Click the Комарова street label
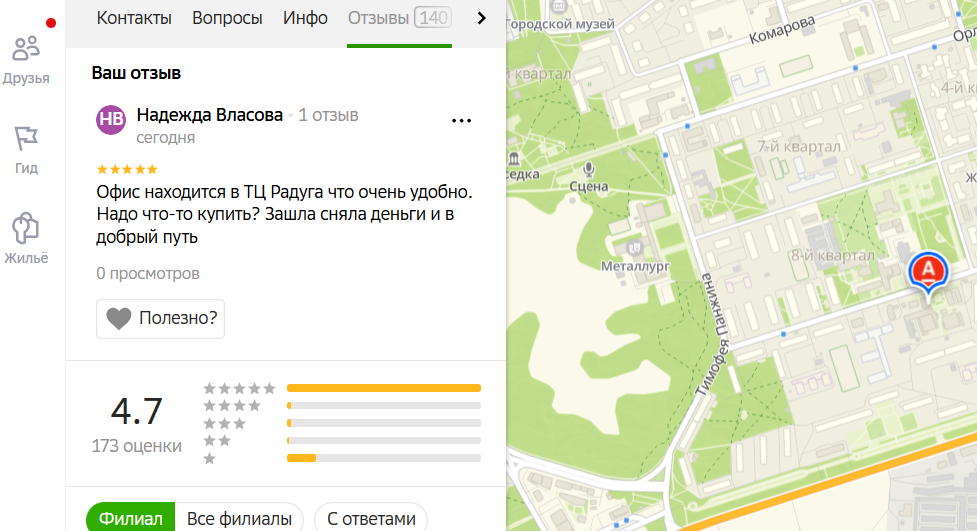Viewport: 977px width, 531px height. [x=782, y=30]
